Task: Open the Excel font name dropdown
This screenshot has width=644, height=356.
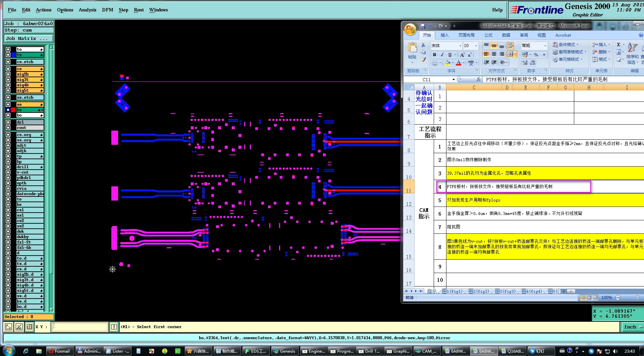Action: coord(460,46)
